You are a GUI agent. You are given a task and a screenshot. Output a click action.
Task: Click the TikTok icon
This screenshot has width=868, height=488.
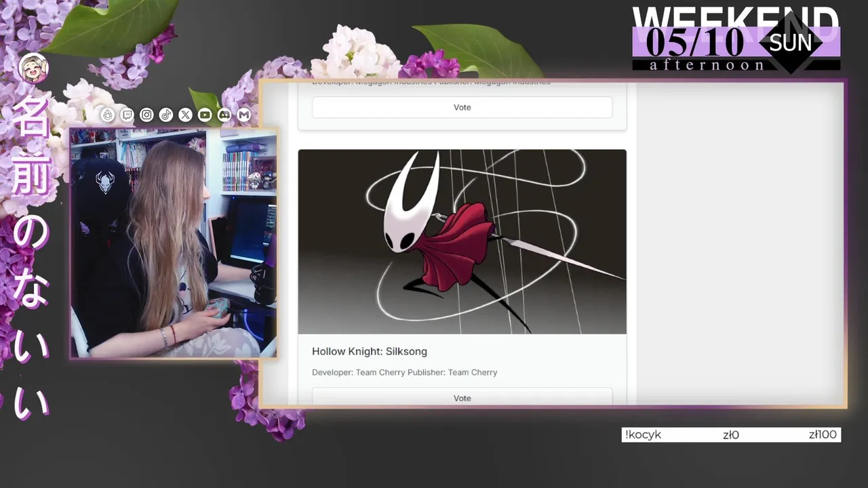[166, 115]
